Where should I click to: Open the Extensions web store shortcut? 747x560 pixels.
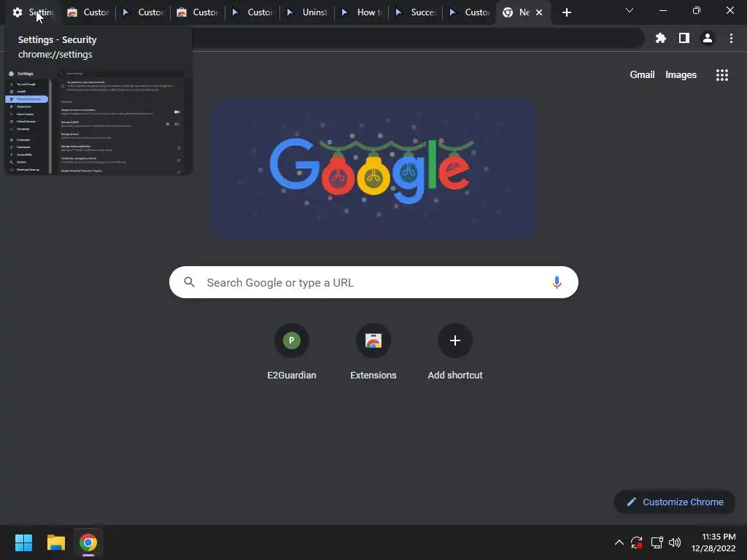373,351
